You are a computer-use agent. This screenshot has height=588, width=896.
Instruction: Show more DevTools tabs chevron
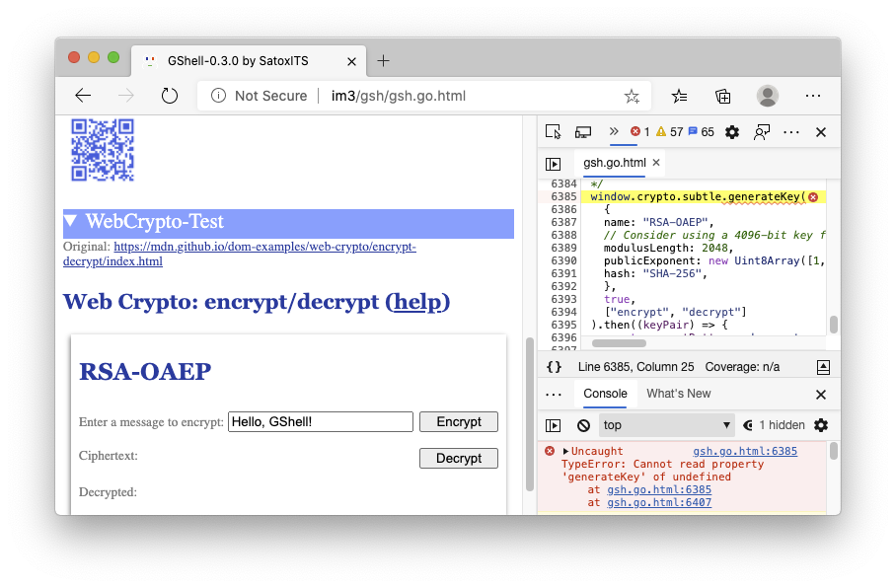pos(613,131)
